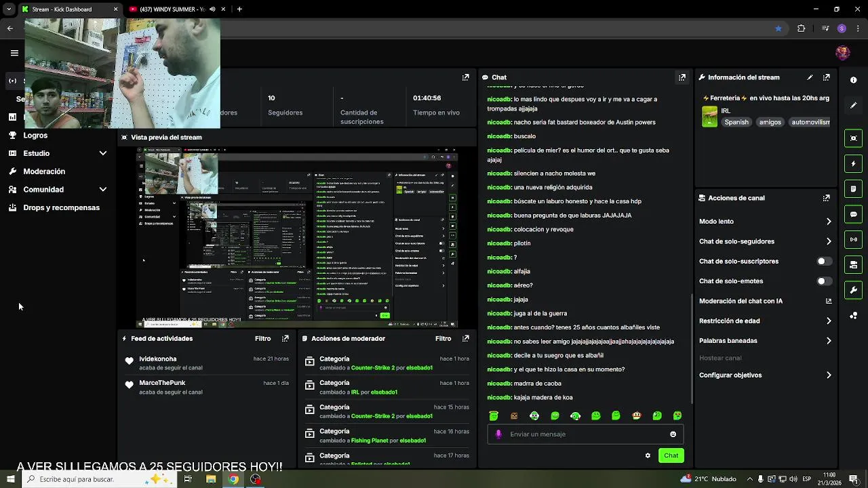Viewport: 868px width, 488px height.
Task: Click into Enviar un mensaje field
Action: (587, 434)
